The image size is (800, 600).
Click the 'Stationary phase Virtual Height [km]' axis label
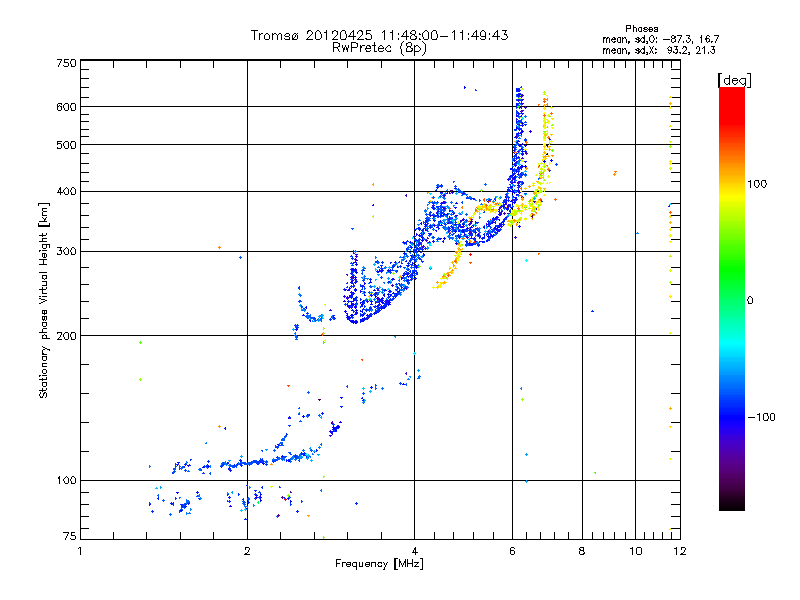[x=44, y=300]
